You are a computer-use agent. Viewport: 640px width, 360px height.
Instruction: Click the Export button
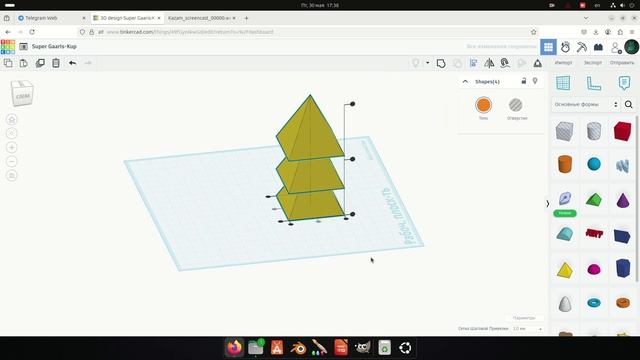[x=593, y=63]
